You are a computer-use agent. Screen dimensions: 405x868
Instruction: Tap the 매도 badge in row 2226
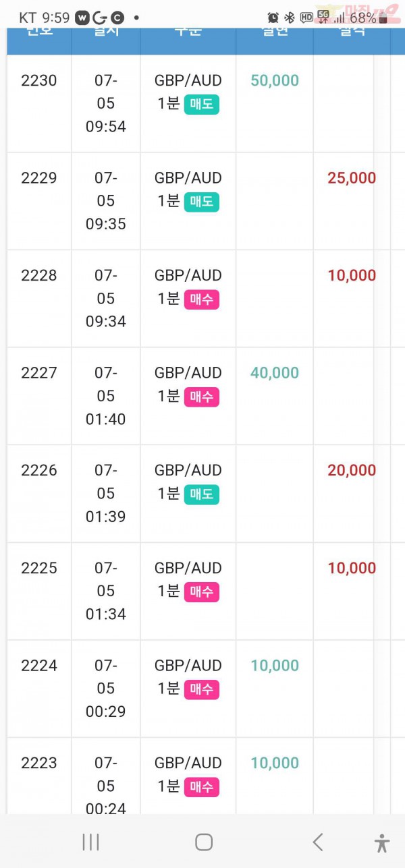click(x=201, y=494)
